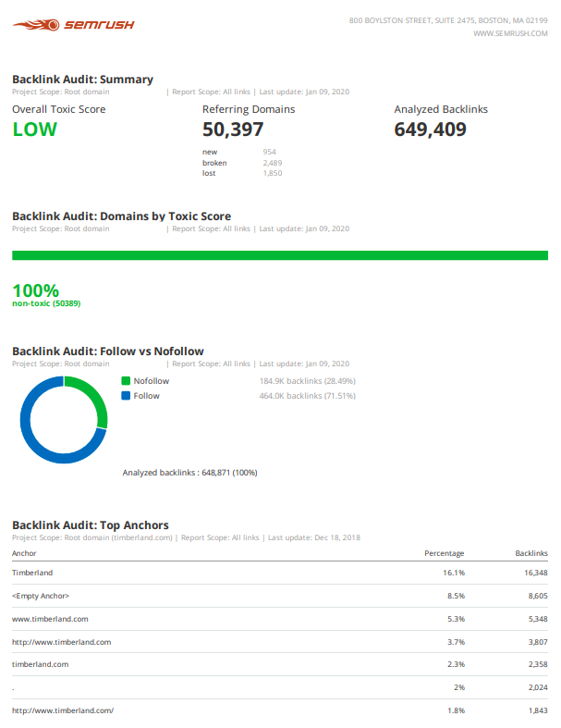Click the Backlink Audit: Summary heading
The width and height of the screenshot is (561, 728).
coord(82,80)
